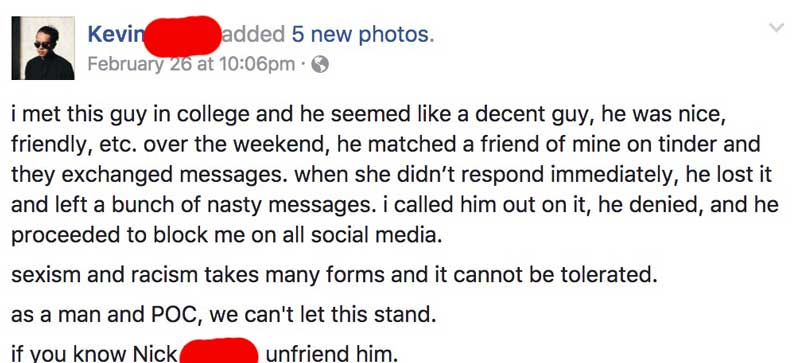The width and height of the screenshot is (800, 363).
Task: Click the line 'and left a bunch of nasty messages'
Action: (395, 205)
